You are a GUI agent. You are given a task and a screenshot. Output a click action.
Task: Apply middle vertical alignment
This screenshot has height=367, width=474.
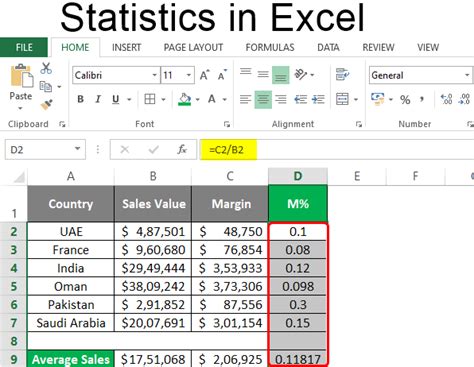coord(263,74)
